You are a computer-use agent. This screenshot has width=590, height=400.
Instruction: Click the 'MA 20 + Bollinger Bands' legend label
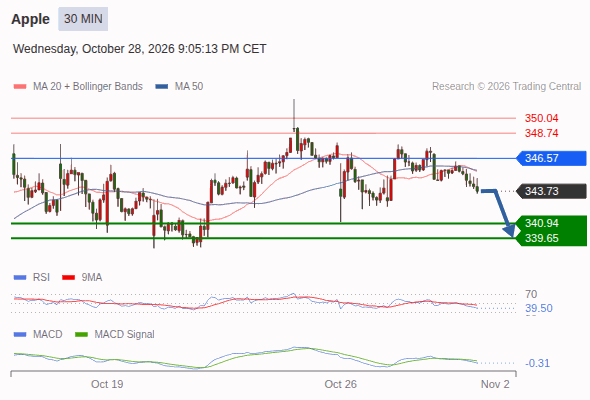[x=88, y=87]
